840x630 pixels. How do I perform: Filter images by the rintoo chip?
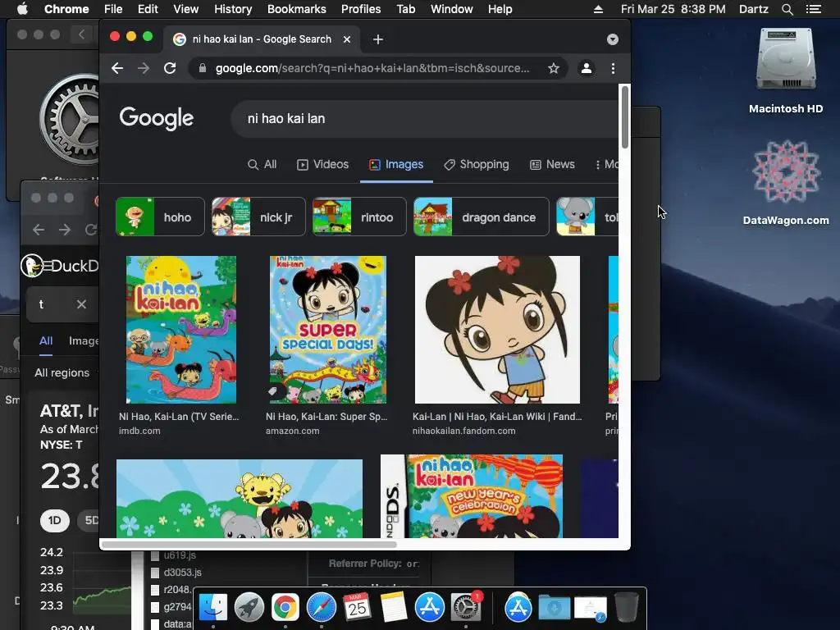point(359,217)
